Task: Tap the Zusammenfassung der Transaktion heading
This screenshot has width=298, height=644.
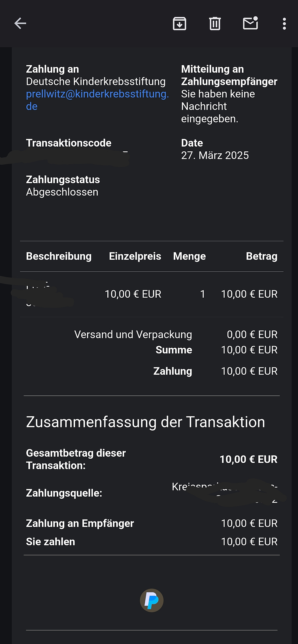Action: pos(145,422)
